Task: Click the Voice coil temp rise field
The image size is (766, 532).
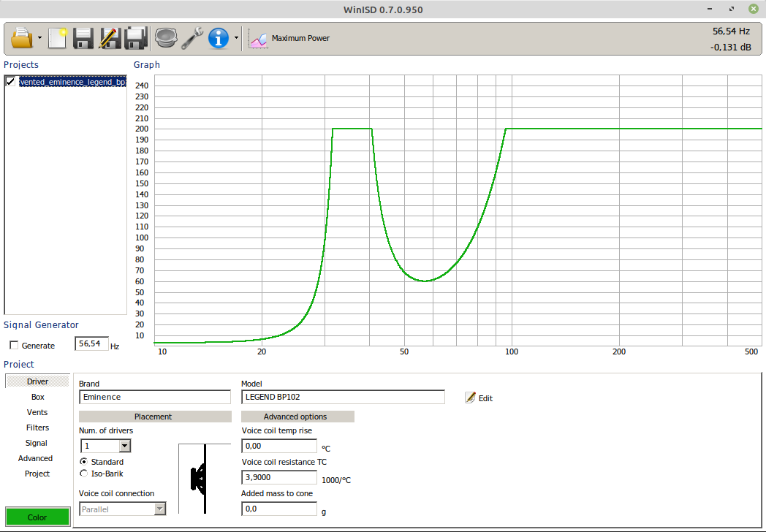Action: coord(279,446)
